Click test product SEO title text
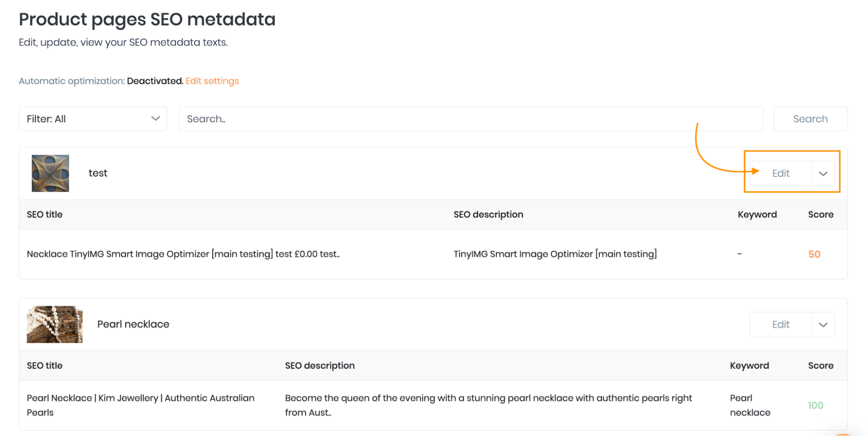Screen dimensions: 868x436 tap(183, 254)
